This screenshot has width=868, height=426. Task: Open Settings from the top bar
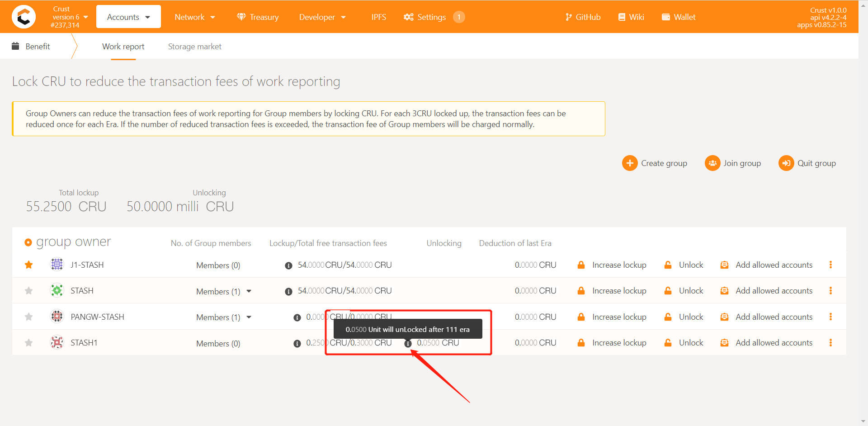(x=425, y=17)
